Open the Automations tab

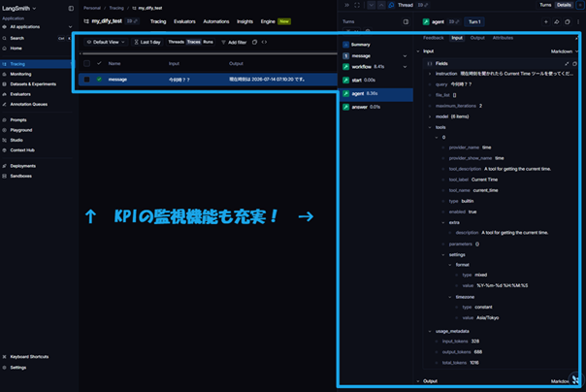click(216, 21)
